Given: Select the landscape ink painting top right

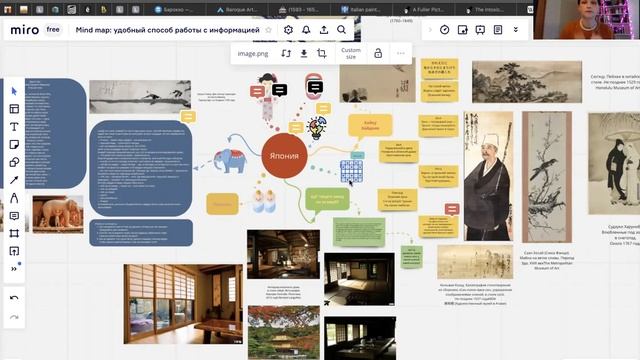Looking at the screenshot, I should point(527,82).
